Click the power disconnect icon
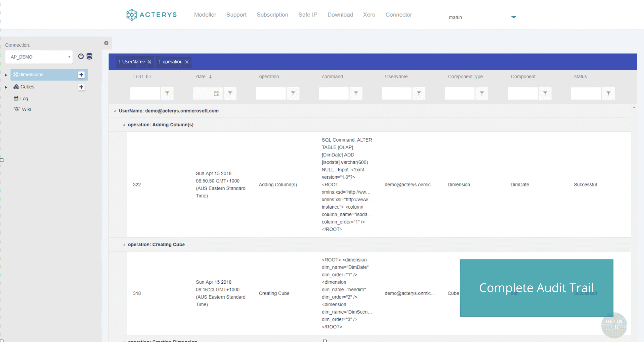 [81, 56]
